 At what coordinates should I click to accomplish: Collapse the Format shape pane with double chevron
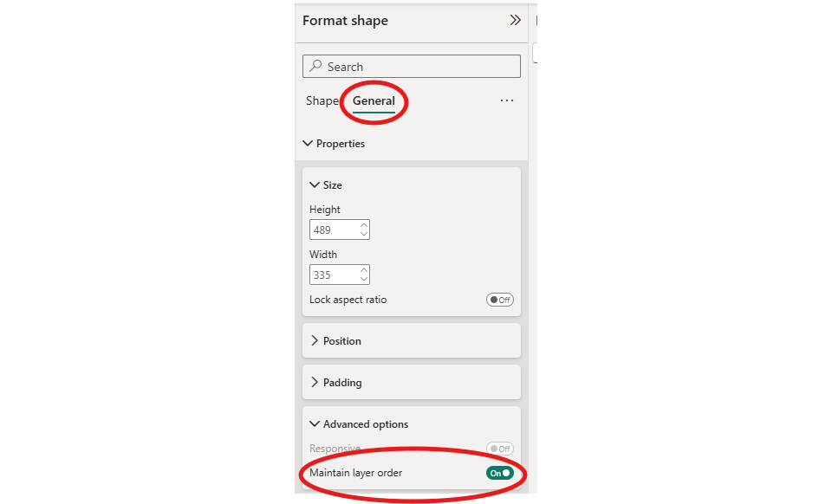515,21
